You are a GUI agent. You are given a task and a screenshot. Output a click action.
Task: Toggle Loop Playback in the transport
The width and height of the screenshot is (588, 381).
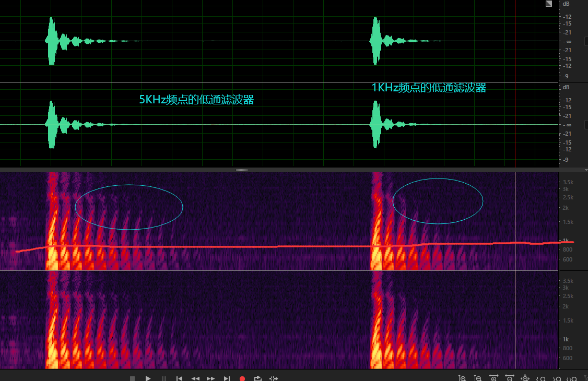[257, 379]
